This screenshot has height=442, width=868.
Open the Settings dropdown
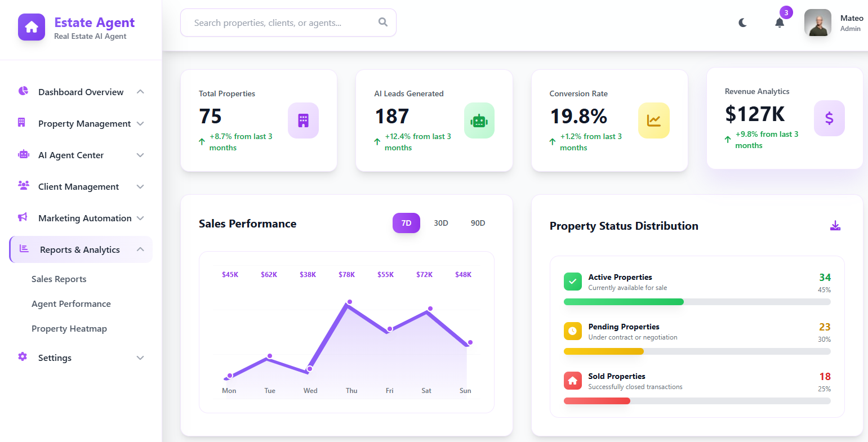pyautogui.click(x=140, y=358)
